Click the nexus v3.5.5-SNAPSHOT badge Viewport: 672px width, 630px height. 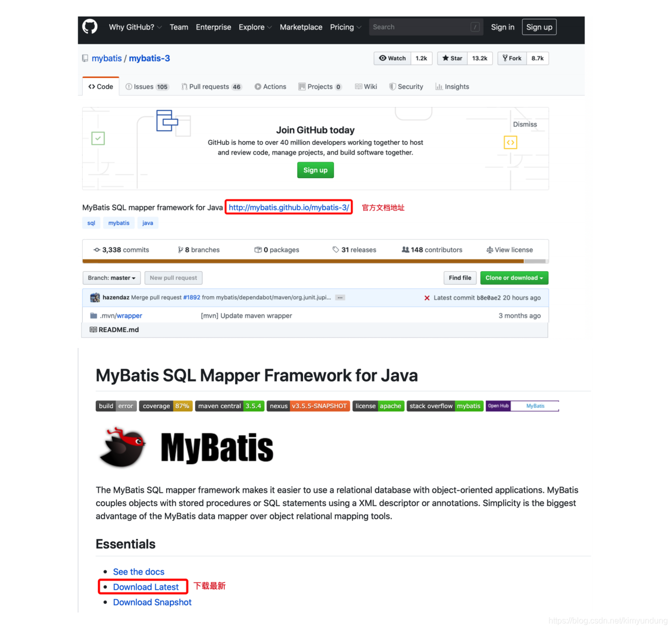308,406
